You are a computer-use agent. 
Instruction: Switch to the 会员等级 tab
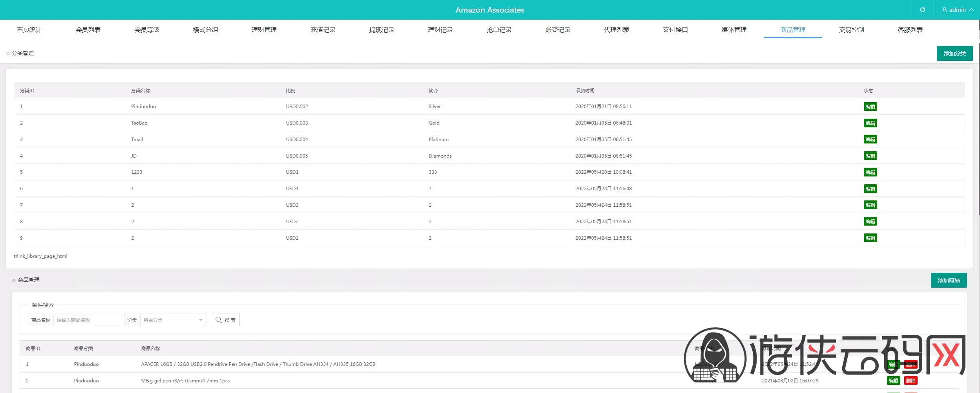click(147, 29)
